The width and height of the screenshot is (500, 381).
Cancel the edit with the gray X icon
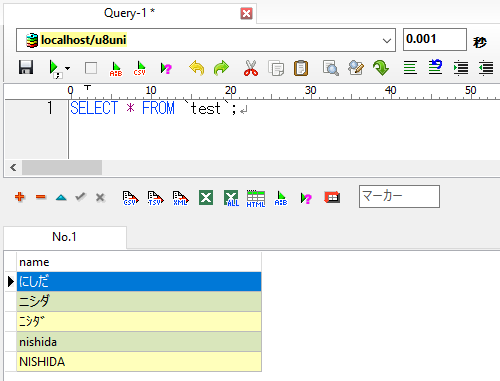[100, 197]
